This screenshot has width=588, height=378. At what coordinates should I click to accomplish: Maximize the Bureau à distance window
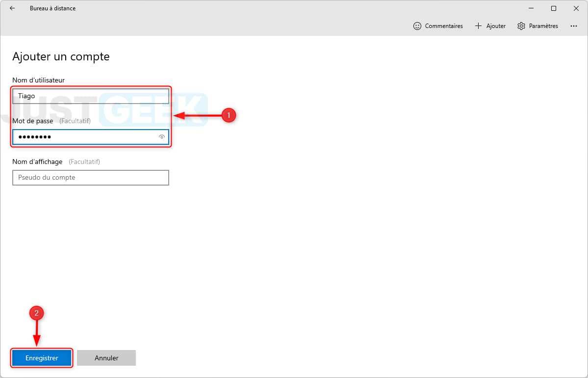pos(554,8)
